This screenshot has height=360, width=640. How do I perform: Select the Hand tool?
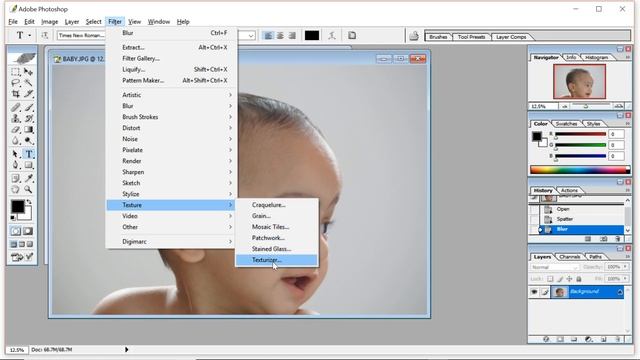tap(16, 189)
